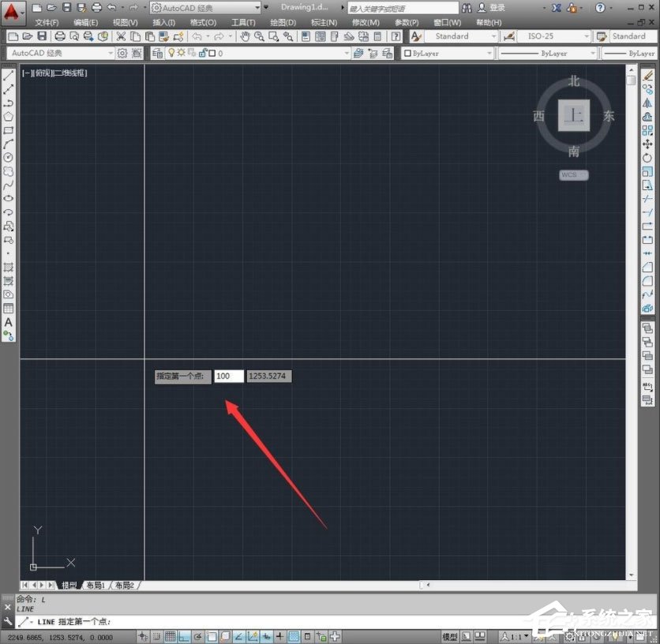
Task: Click the WCS button below the ViewCube
Action: tap(573, 174)
